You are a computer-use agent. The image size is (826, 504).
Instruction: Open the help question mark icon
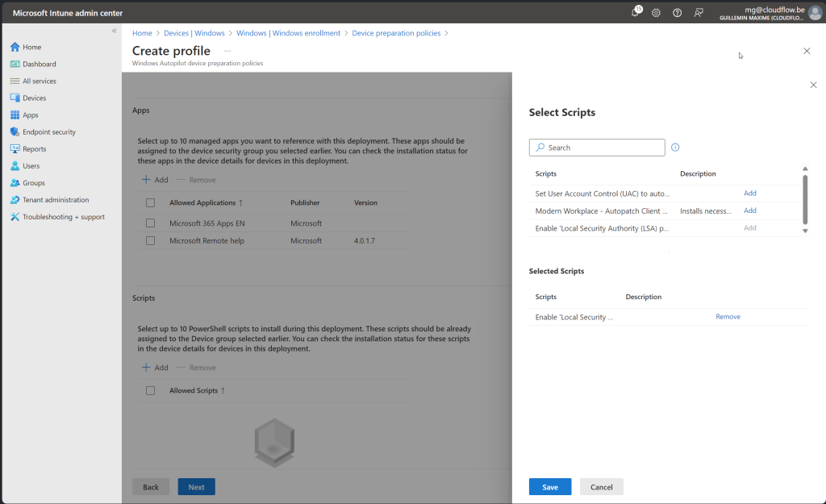[678, 13]
